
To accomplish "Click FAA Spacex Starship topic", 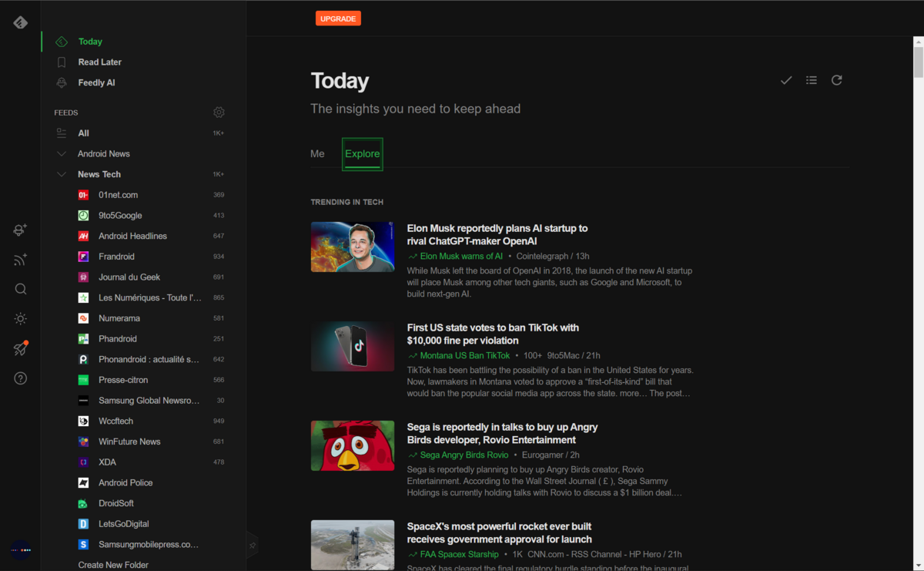I will click(x=460, y=554).
